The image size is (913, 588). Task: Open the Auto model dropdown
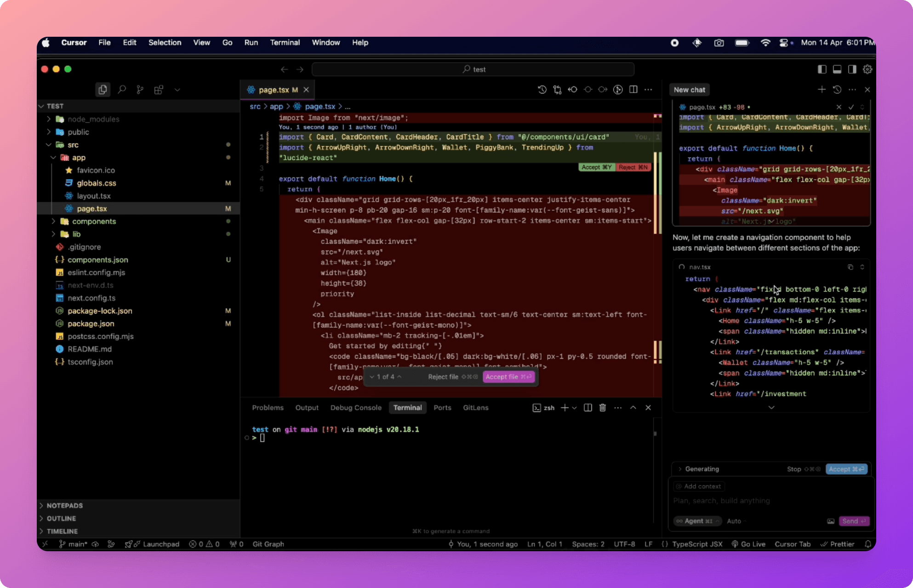tap(736, 521)
